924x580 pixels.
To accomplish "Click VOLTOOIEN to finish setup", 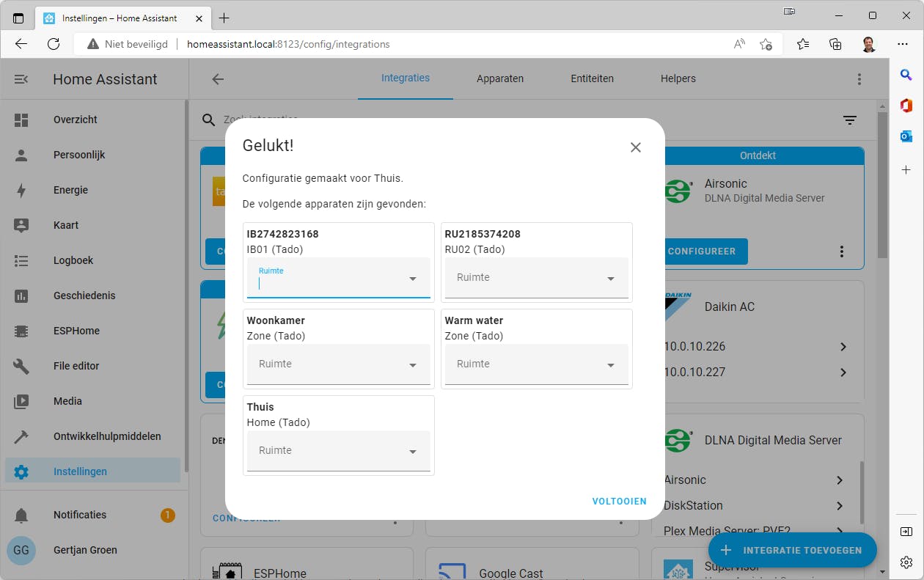I will coord(620,502).
